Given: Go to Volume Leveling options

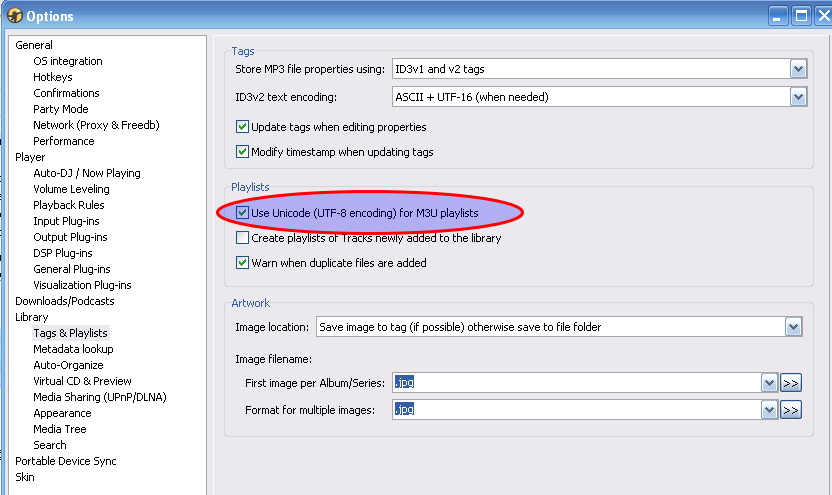Looking at the screenshot, I should coord(71,189).
